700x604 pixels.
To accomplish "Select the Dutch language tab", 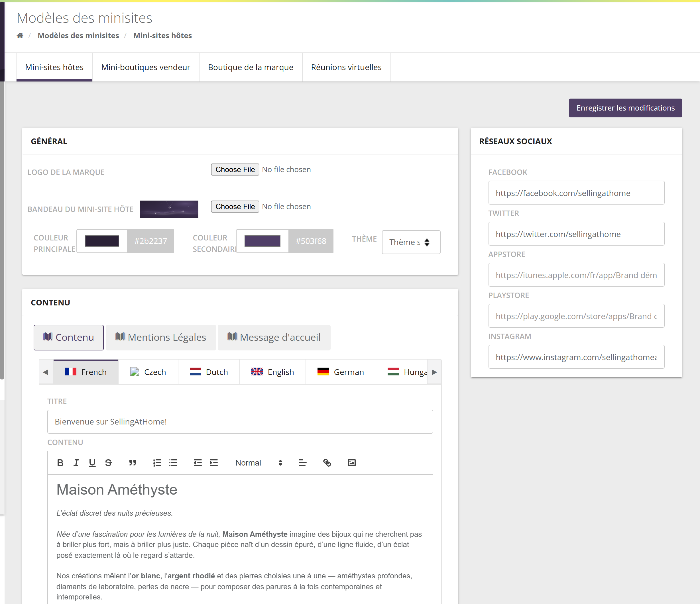I will coord(209,372).
